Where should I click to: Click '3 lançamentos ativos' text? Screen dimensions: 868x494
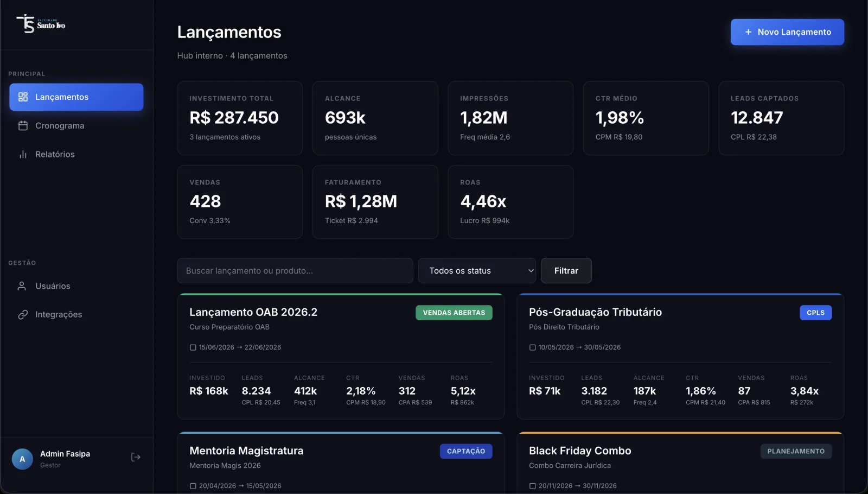pos(225,137)
